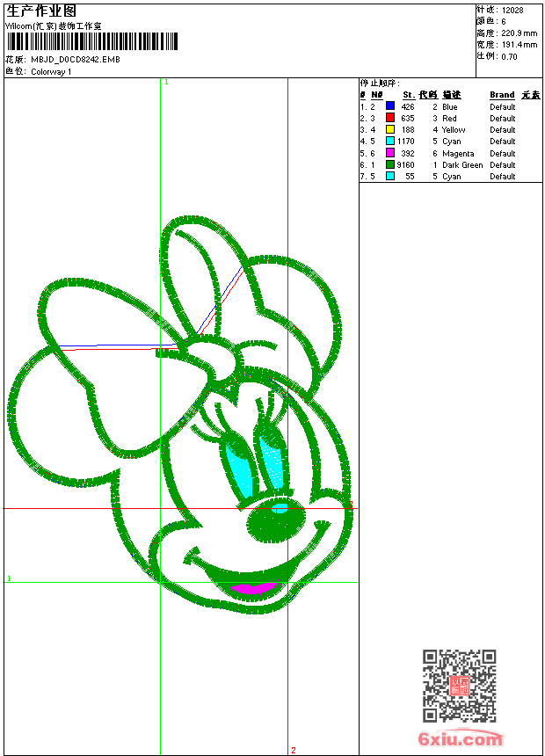
Task: Click the magenta tongue in the design
Action: (254, 588)
